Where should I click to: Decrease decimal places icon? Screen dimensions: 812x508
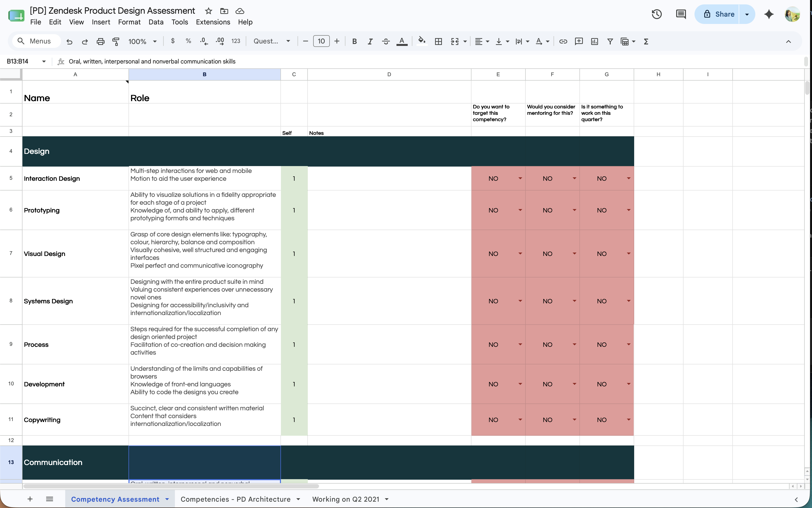pyautogui.click(x=204, y=41)
